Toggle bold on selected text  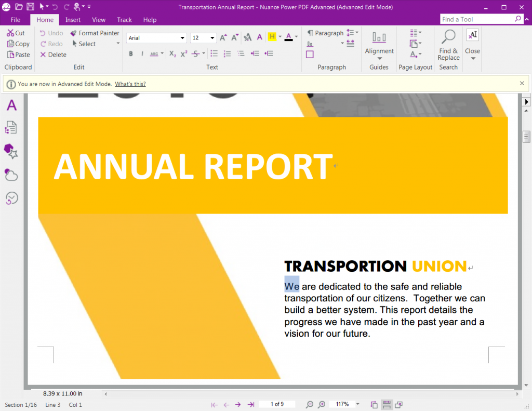point(131,54)
